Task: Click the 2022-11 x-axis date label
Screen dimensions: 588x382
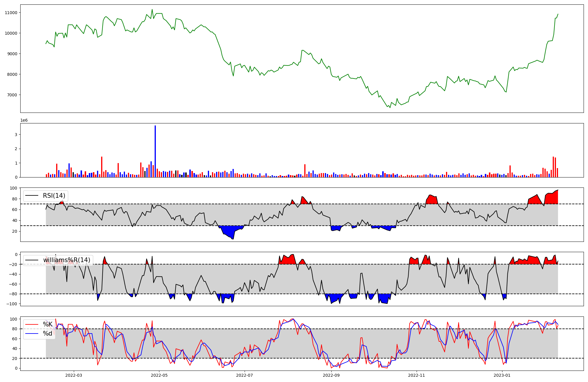Action: click(417, 375)
